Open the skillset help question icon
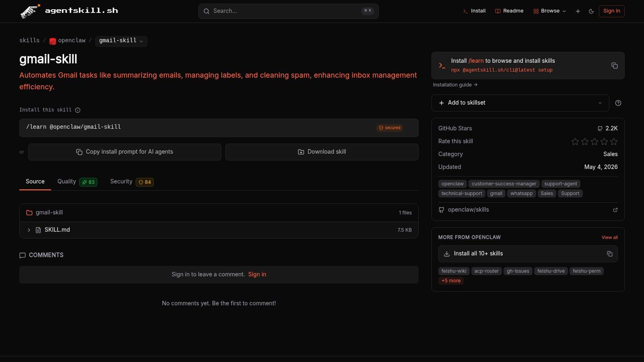The height and width of the screenshot is (362, 644). pyautogui.click(x=618, y=103)
